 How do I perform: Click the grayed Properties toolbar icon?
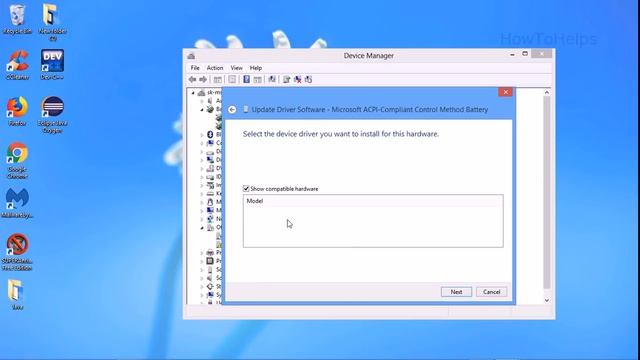(232, 80)
